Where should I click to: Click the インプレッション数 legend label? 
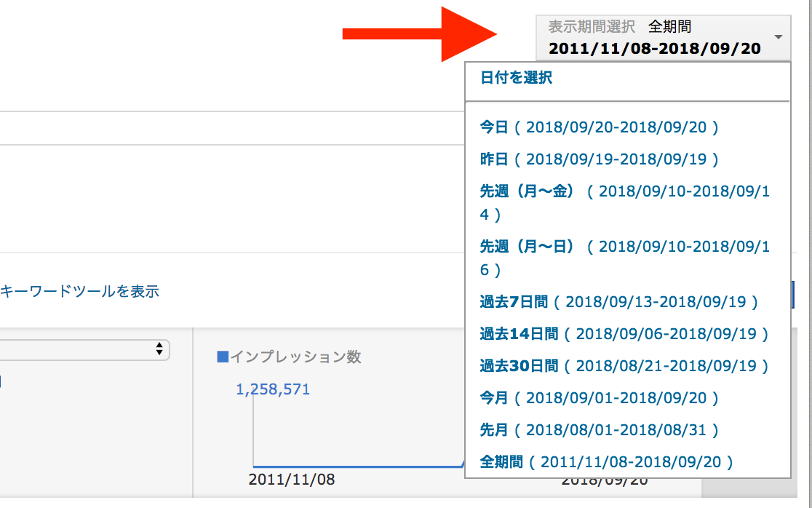pos(295,357)
